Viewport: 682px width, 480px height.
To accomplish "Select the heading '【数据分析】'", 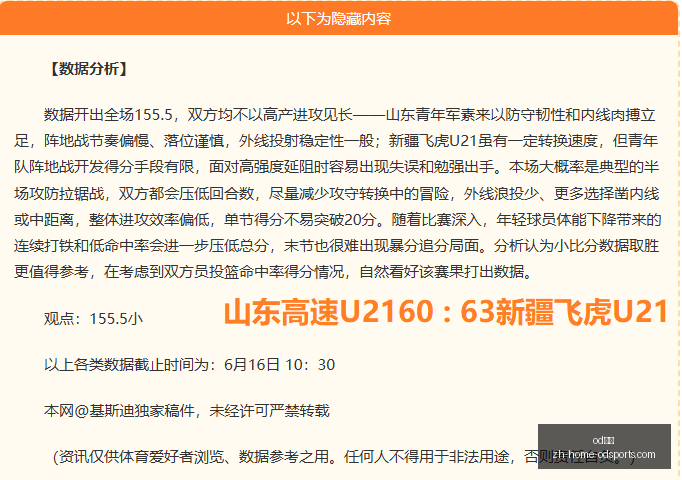I will click(x=88, y=69).
